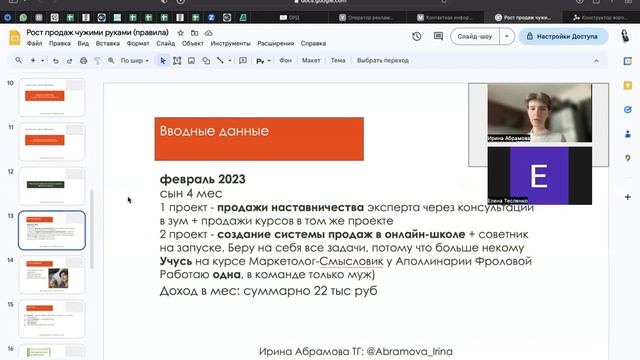
Task: Select slide 12 thumbnail
Action: click(52, 186)
